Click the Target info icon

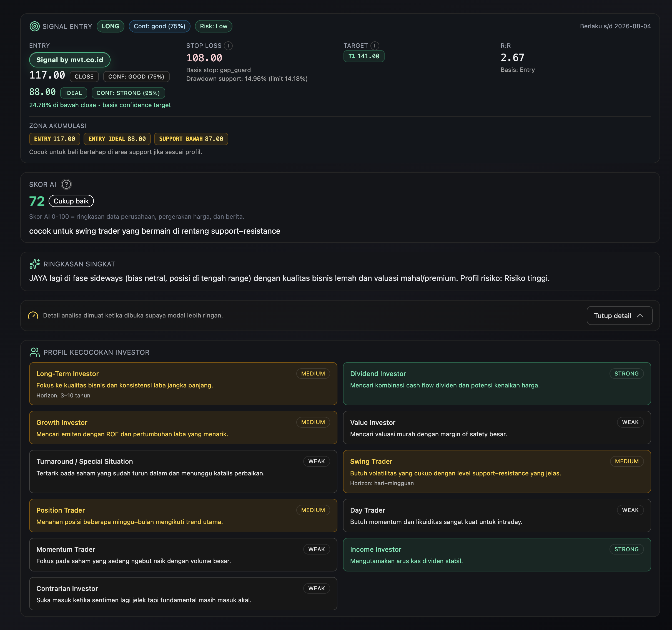coord(375,46)
